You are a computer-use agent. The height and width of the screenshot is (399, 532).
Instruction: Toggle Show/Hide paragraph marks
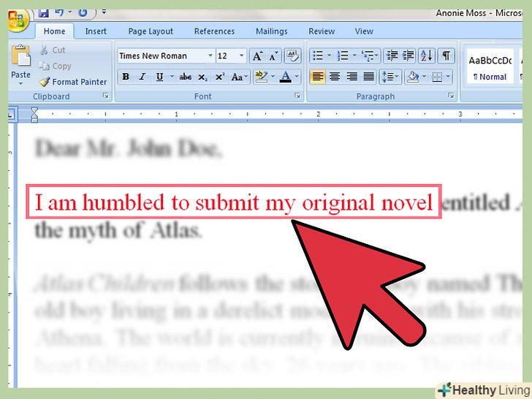[444, 56]
